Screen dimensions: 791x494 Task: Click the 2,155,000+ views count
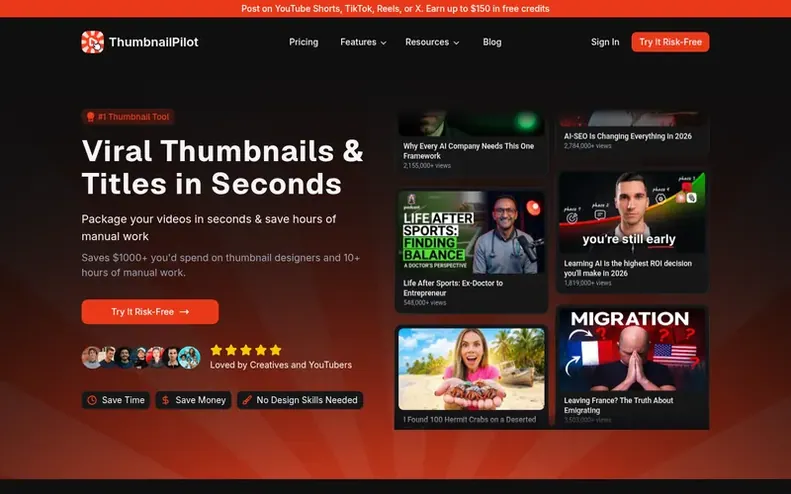coord(427,166)
